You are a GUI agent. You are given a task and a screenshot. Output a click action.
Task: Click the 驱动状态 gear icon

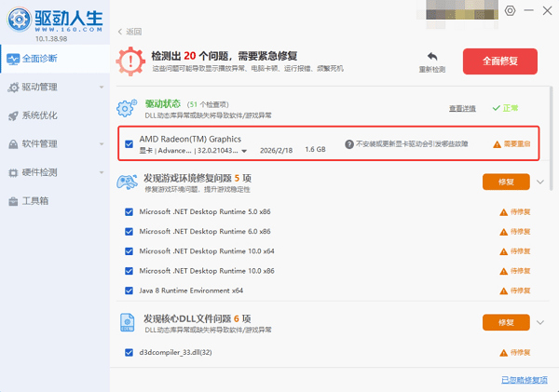[126, 108]
